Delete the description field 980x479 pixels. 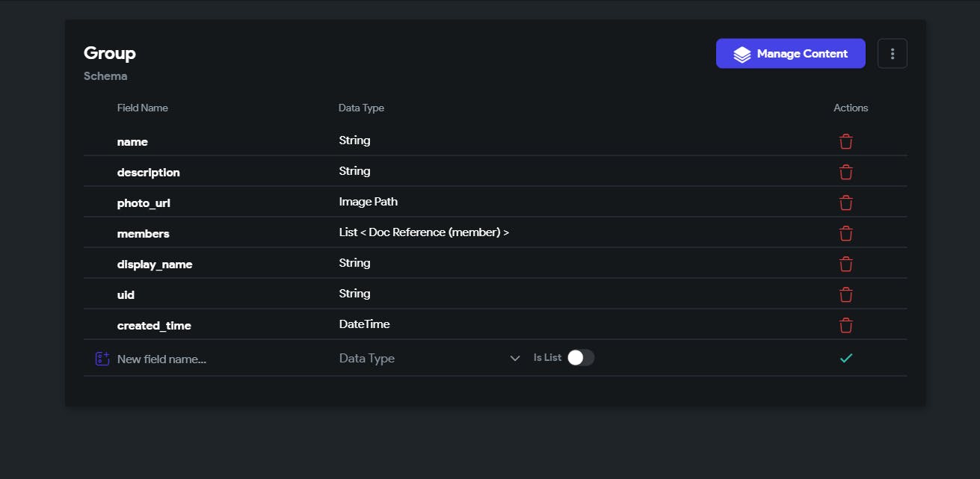(845, 172)
